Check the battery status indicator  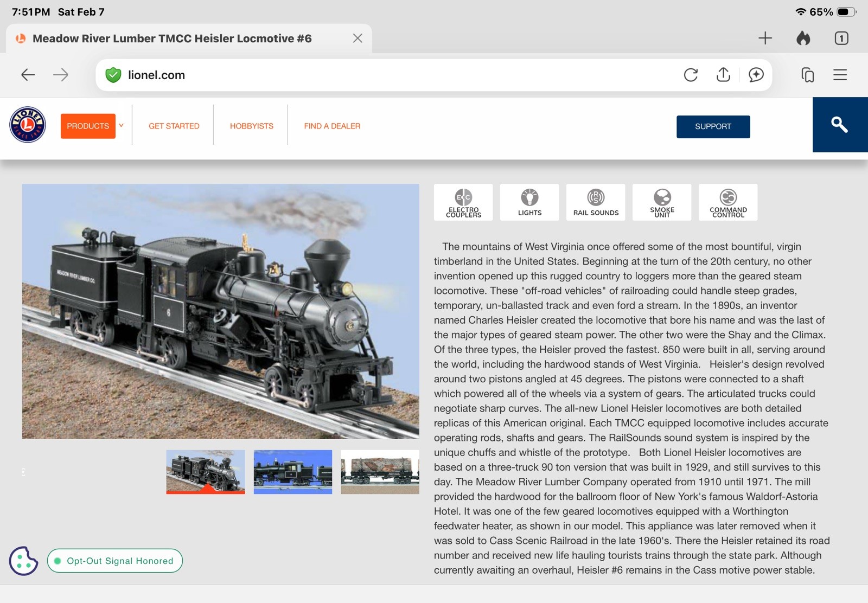coord(846,12)
